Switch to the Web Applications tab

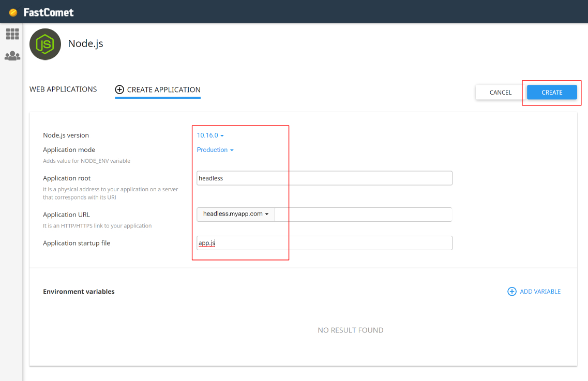pos(63,89)
